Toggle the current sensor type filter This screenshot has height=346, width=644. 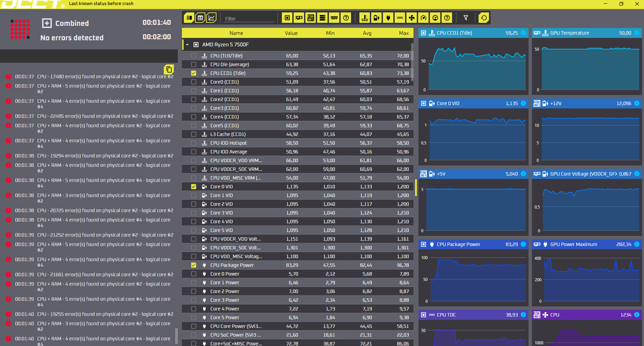coord(400,18)
